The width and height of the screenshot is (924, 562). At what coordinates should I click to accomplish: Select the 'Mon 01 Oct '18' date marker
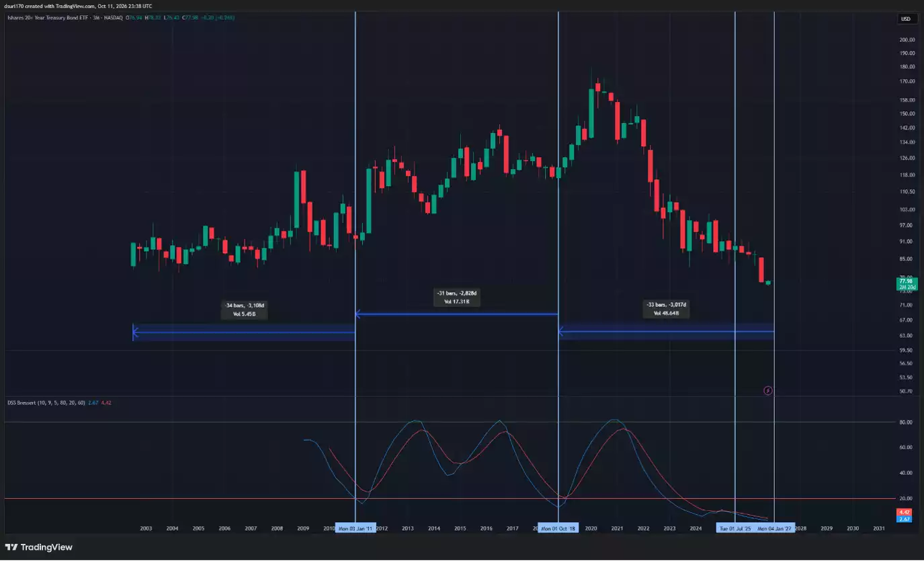558,528
